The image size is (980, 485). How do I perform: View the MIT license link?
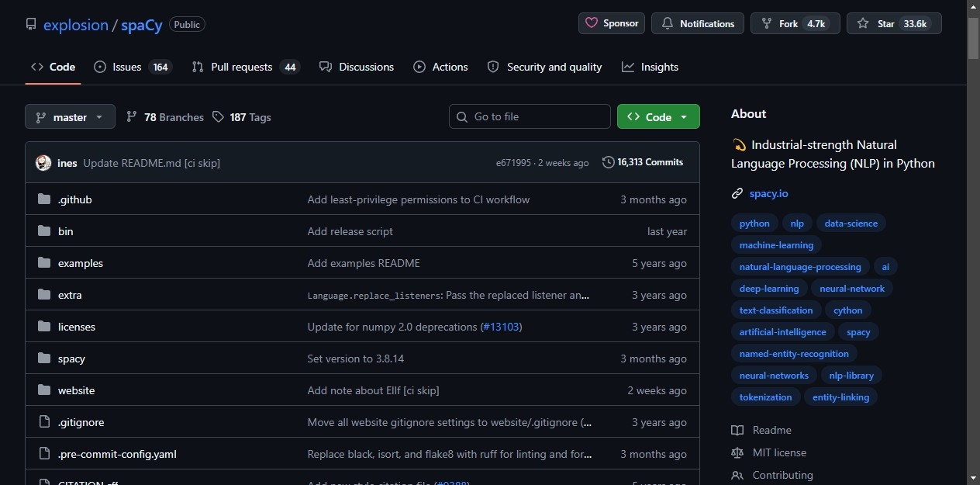(x=769, y=452)
